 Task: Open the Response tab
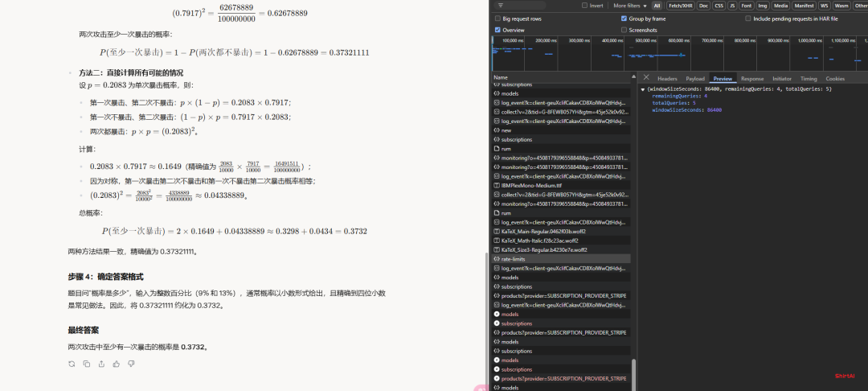[x=752, y=79]
